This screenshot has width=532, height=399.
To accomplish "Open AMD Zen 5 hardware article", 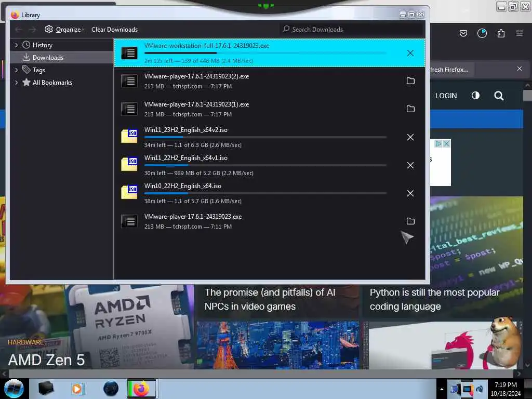I will click(x=46, y=360).
